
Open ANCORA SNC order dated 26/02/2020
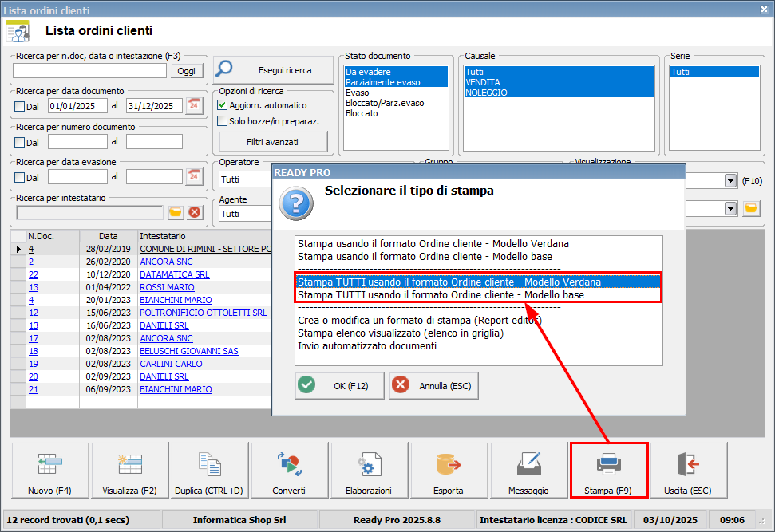tap(166, 262)
